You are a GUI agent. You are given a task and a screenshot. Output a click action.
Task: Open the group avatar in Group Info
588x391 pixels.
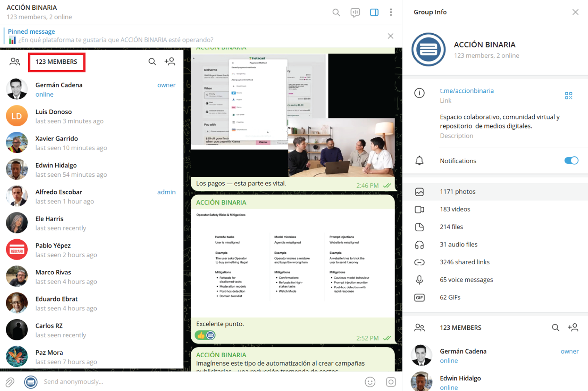tap(429, 50)
